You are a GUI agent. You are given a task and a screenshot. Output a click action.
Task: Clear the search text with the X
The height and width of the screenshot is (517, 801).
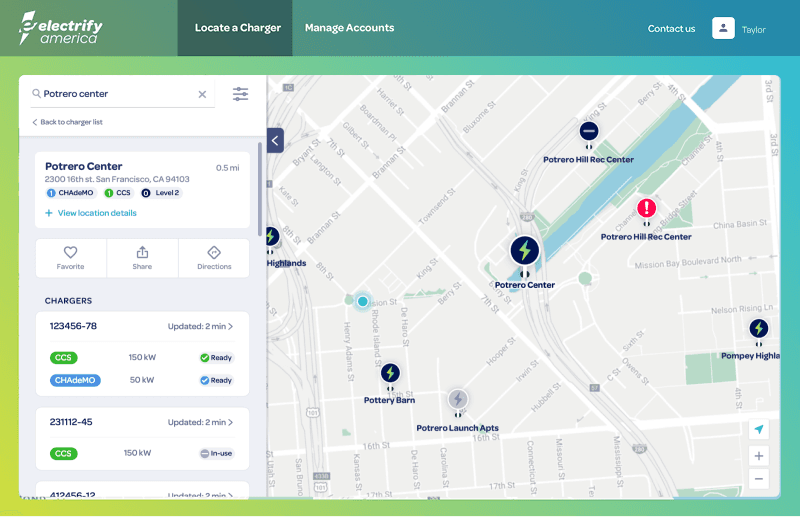click(202, 95)
